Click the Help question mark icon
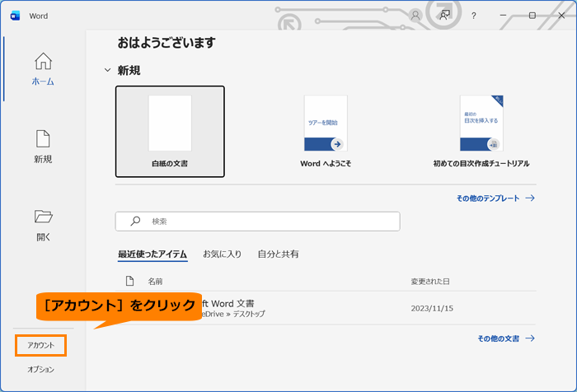577x392 pixels. tap(473, 15)
